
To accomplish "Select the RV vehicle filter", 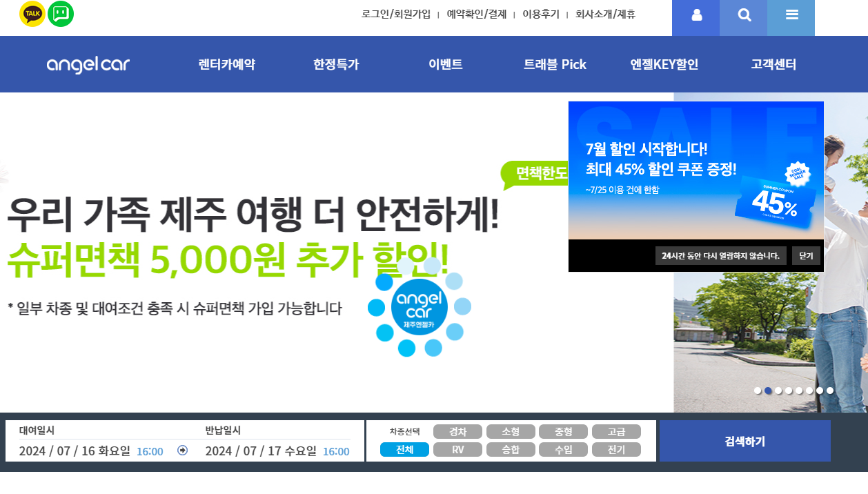I will pos(457,449).
